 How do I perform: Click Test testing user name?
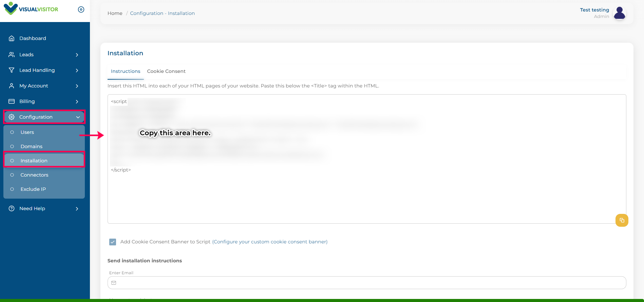click(x=594, y=10)
